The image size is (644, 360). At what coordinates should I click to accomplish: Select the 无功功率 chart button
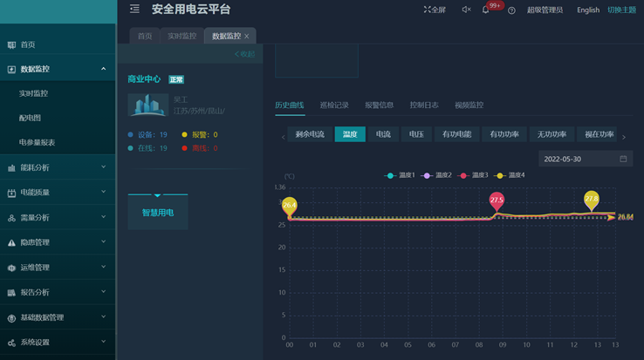click(552, 134)
